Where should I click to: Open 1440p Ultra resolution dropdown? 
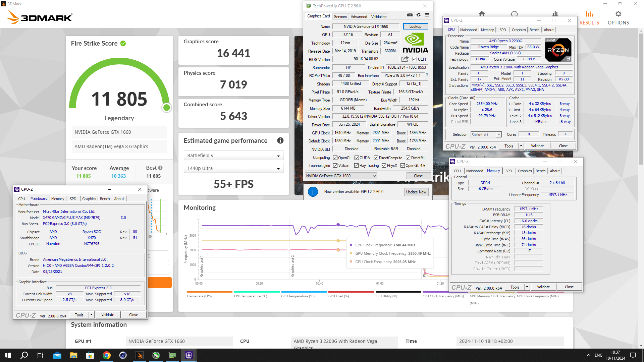pos(233,168)
